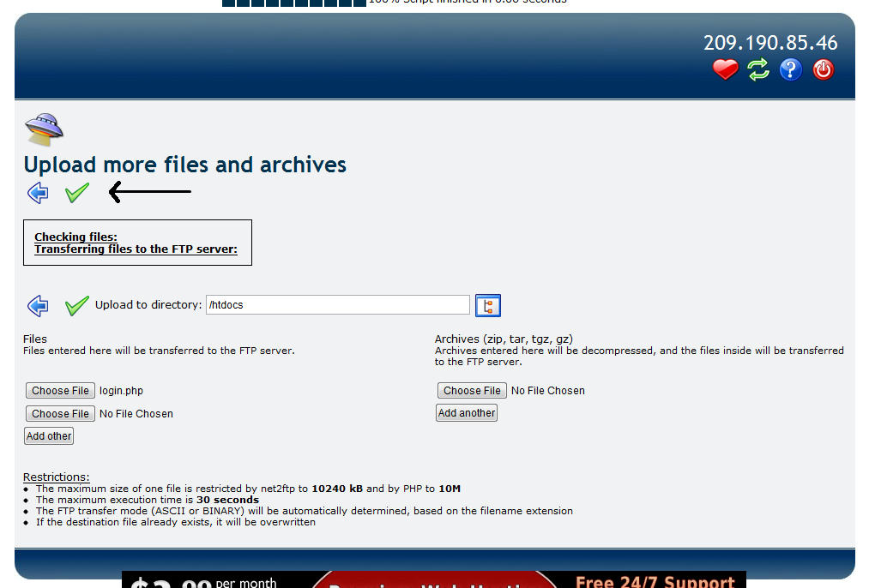Click the green checkmark beside the black arrow
The height and width of the screenshot is (588, 869).
(77, 193)
